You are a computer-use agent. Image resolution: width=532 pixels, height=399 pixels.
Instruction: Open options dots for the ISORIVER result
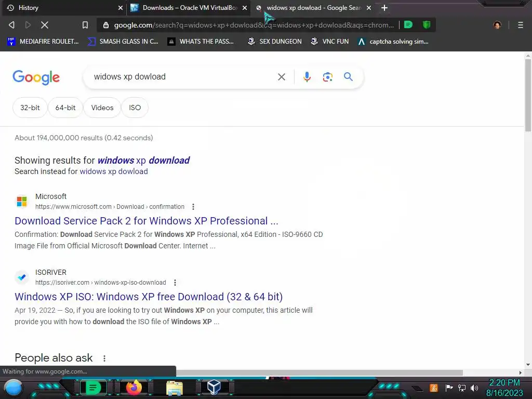(175, 282)
